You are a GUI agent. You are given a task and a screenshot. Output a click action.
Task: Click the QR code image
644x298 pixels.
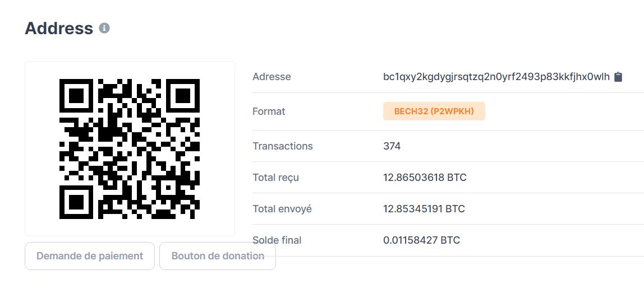(x=130, y=148)
